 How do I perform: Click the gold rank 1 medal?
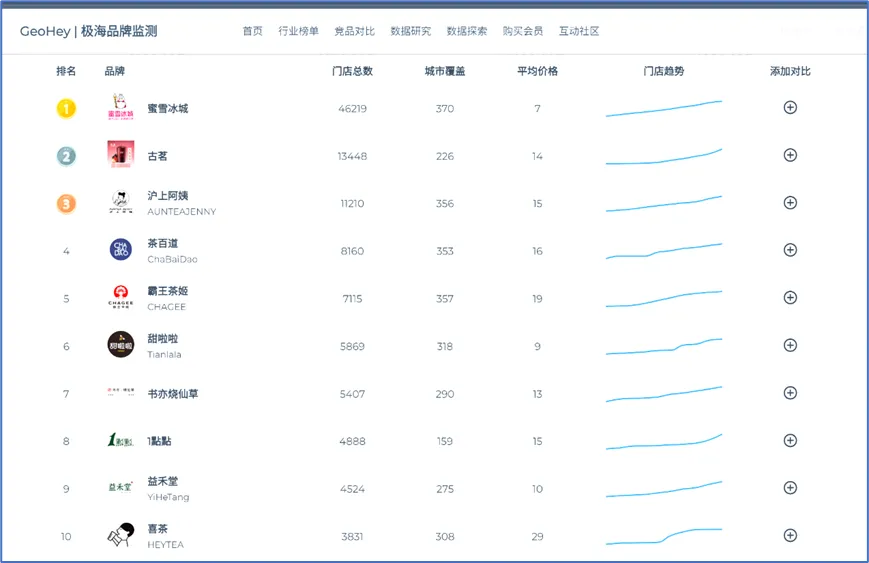66,109
